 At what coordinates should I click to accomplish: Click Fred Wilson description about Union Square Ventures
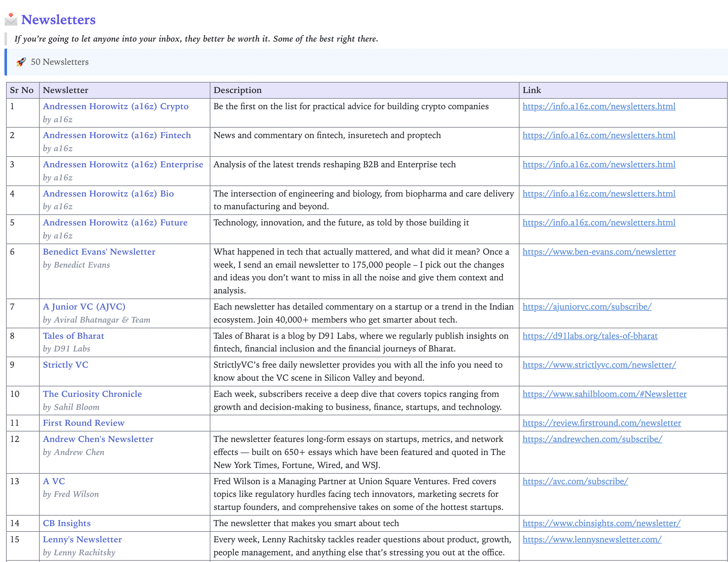pos(358,494)
